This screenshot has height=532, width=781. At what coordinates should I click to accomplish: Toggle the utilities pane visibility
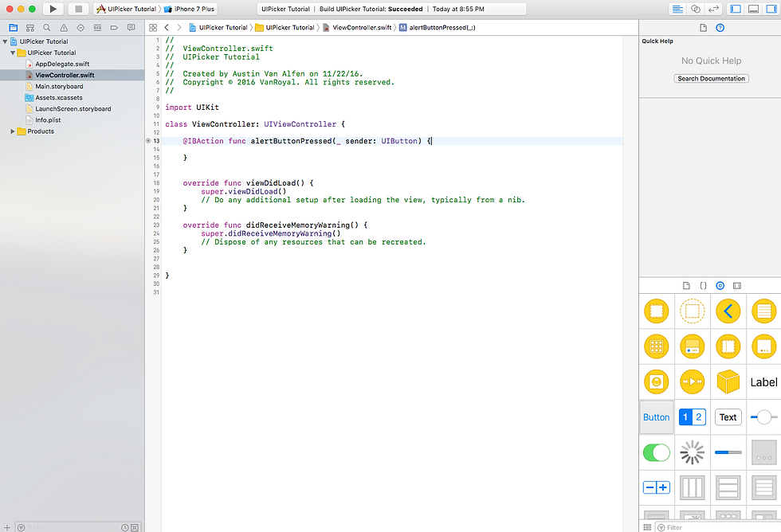[771, 9]
